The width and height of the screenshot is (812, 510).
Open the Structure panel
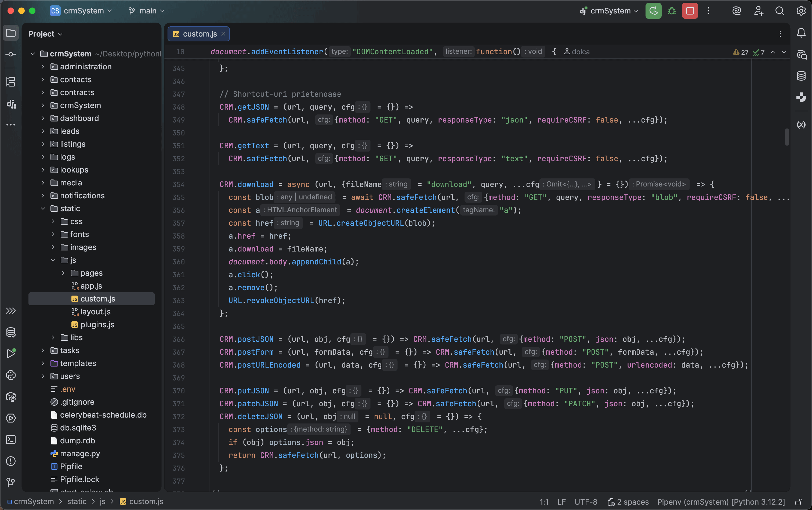11,82
